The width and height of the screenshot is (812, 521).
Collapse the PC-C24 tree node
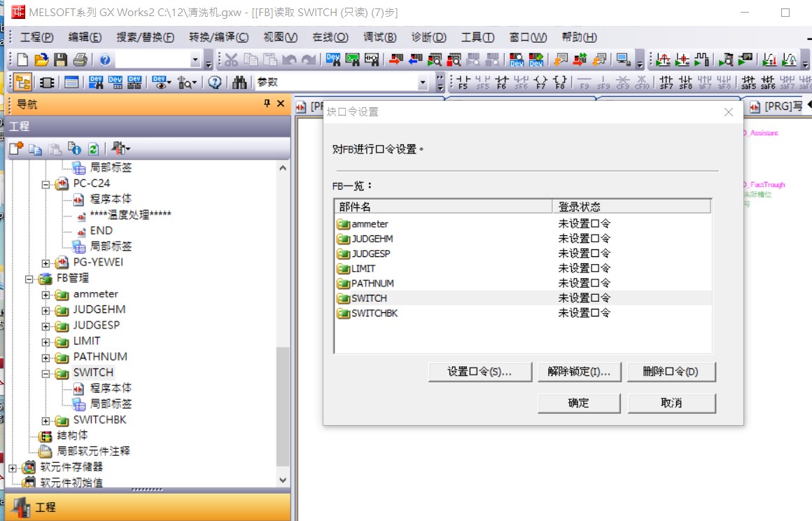point(46,183)
